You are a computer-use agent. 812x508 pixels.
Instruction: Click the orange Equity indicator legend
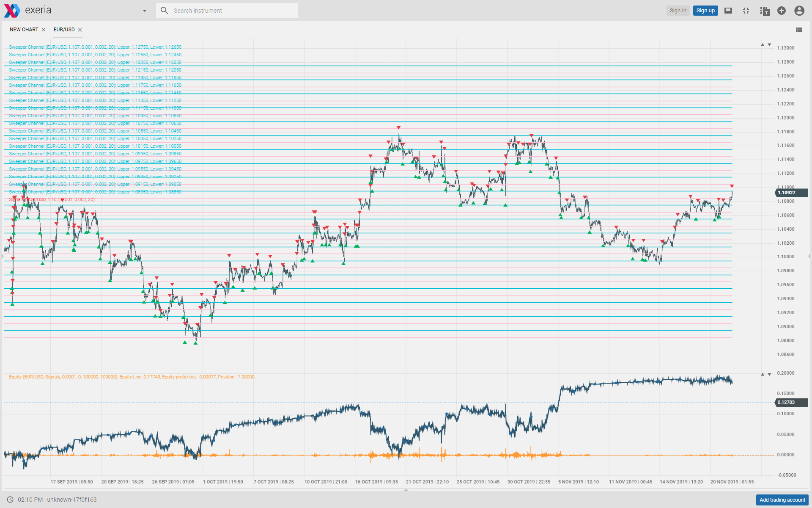pos(132,377)
